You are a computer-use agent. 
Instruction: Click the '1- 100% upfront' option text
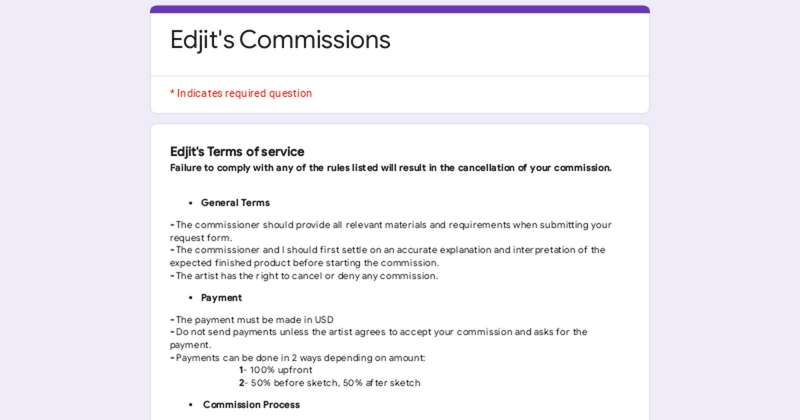click(276, 370)
